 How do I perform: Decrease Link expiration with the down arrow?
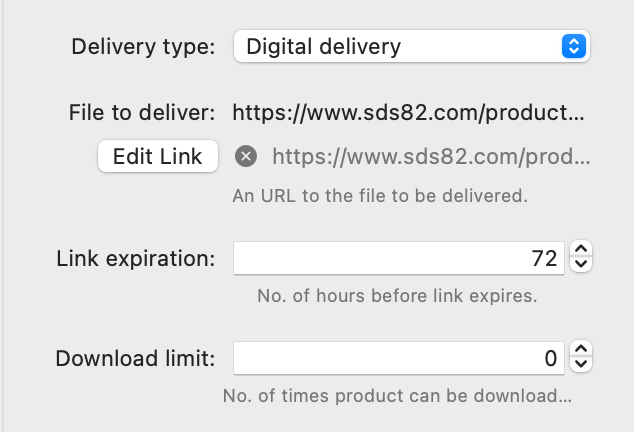pyautogui.click(x=582, y=265)
